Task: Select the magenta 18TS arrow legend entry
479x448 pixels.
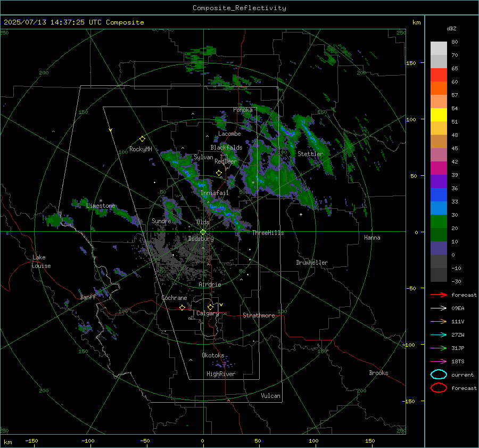Action: pos(439,362)
